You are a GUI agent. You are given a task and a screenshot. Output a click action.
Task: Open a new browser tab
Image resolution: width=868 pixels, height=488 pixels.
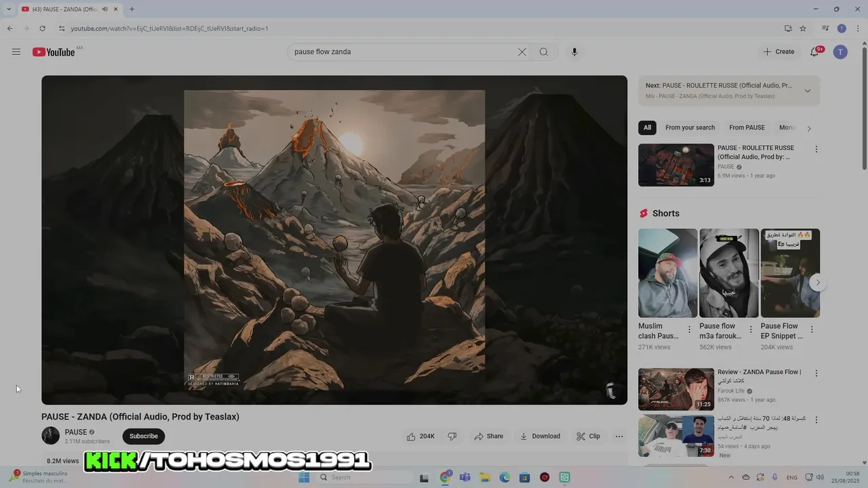coord(132,9)
